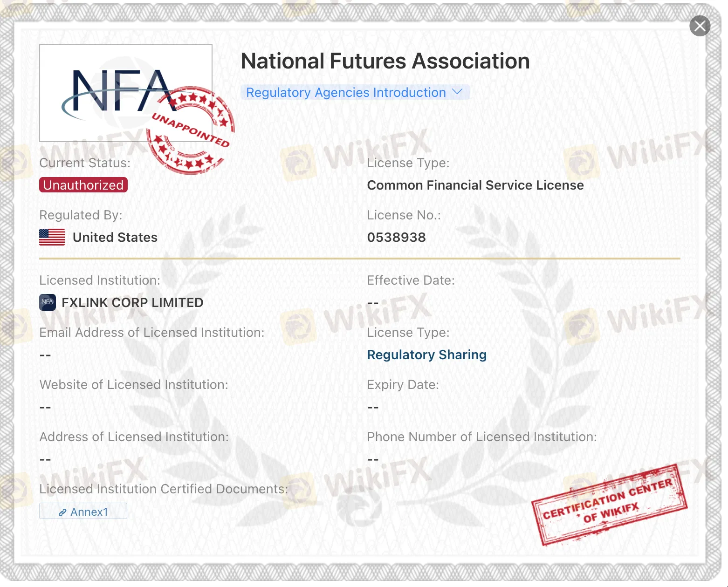Image resolution: width=728 pixels, height=587 pixels.
Task: Click the license number 0538938
Action: pos(396,238)
